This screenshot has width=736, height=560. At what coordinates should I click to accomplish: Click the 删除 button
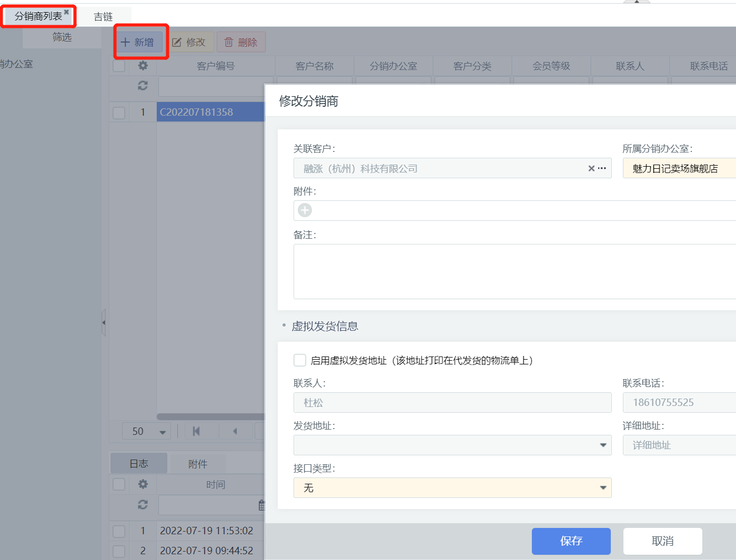(241, 42)
